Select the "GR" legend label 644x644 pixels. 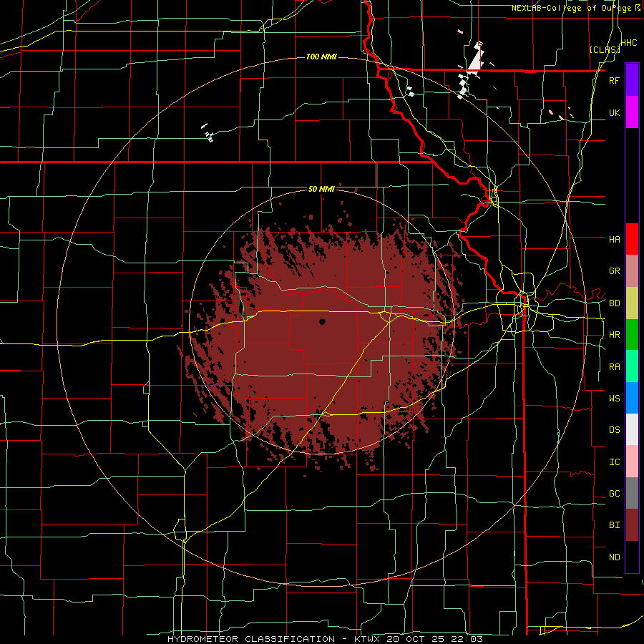[x=614, y=271]
